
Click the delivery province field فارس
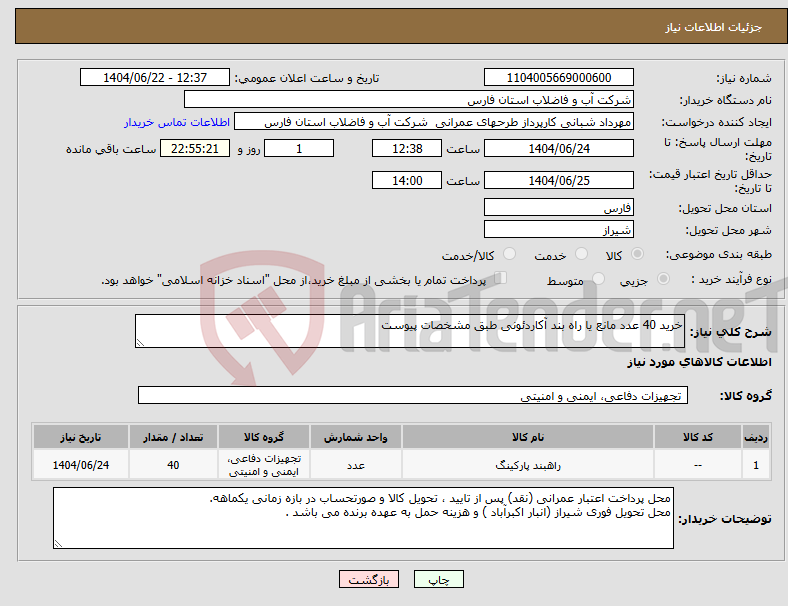558,207
